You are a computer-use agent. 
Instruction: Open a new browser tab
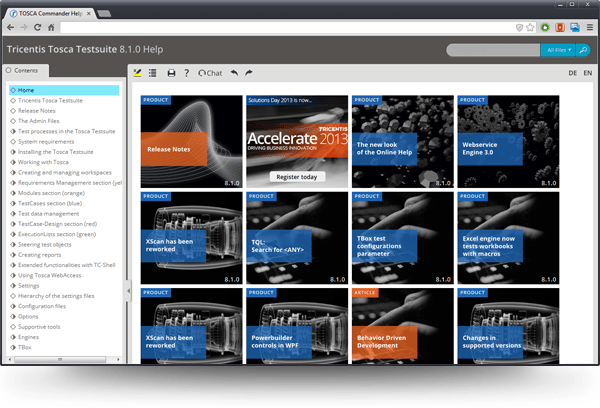pos(104,14)
